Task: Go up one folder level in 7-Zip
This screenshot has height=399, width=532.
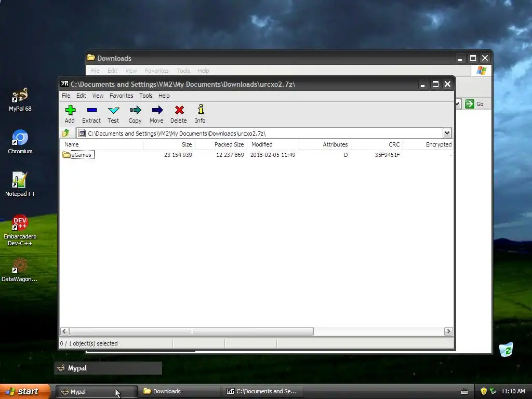Action: coord(66,133)
